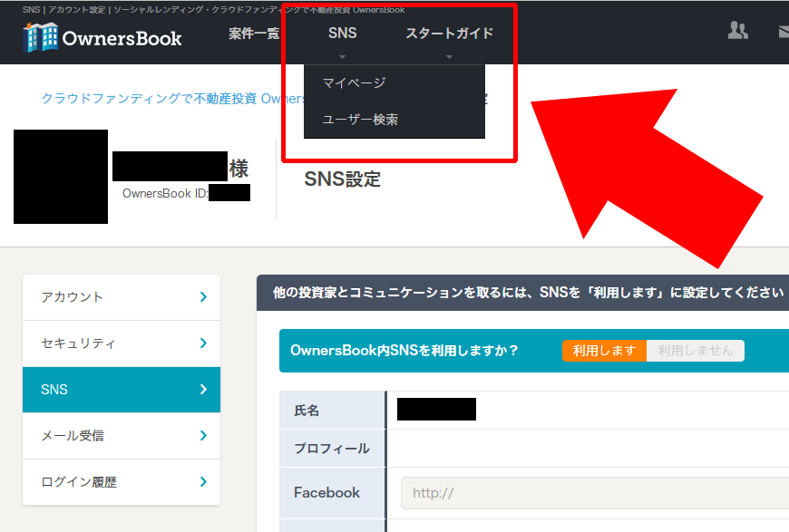789x532 pixels.
Task: Expand the SNS dropdown arrow
Action: 342,57
